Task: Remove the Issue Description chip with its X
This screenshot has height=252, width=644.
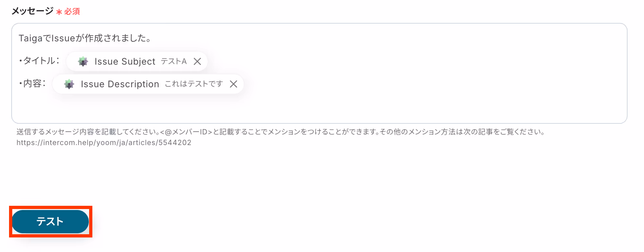Action: 234,84
